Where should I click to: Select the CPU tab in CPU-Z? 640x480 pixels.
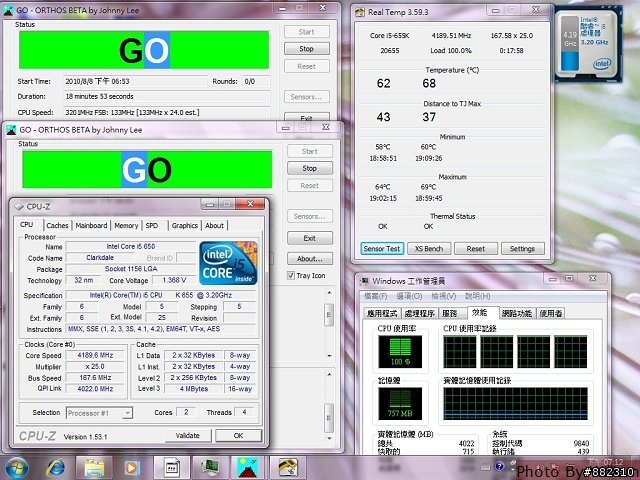pos(27,224)
